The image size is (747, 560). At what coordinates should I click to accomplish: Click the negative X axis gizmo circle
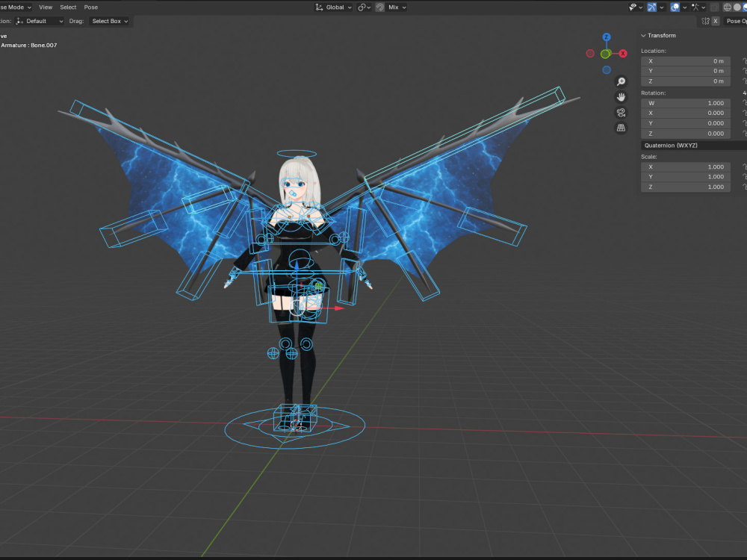pyautogui.click(x=590, y=53)
